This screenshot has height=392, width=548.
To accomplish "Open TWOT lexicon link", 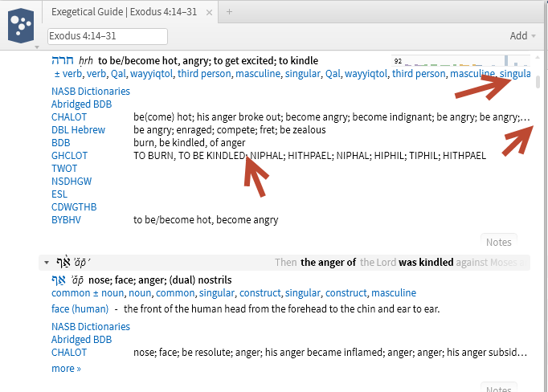I will 64,169.
